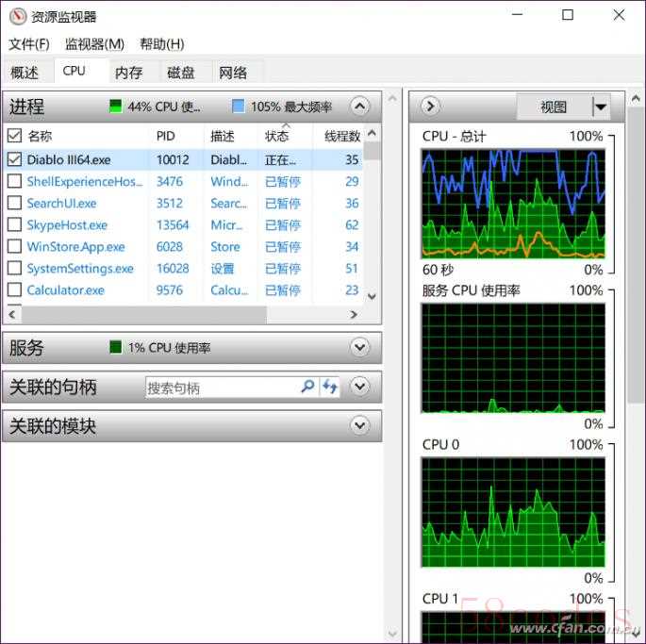Click PID value 13564
646x644 pixels.
click(173, 225)
